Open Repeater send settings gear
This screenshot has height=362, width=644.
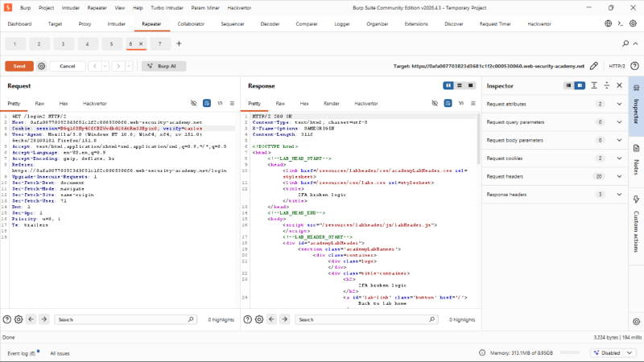pyautogui.click(x=42, y=66)
